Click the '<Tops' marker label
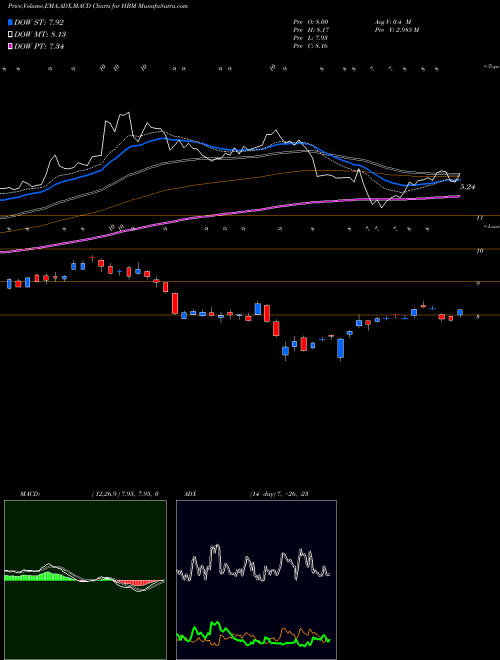The image size is (500, 660). coord(491,67)
